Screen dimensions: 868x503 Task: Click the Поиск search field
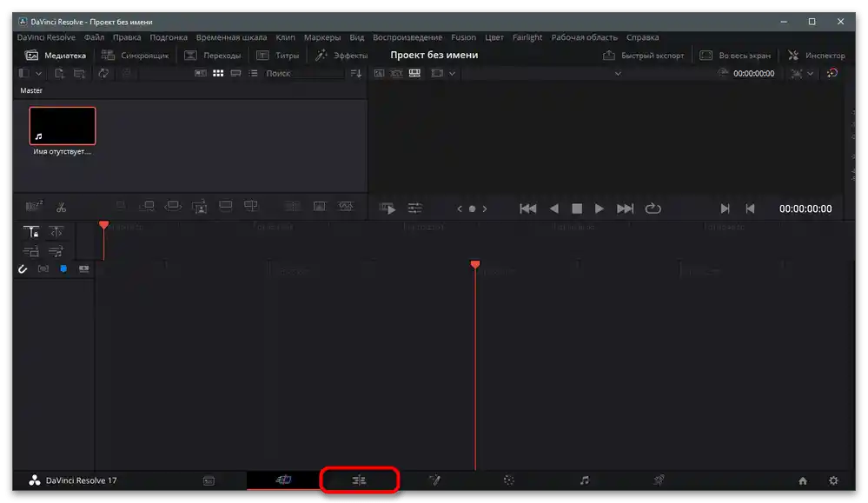click(x=303, y=73)
